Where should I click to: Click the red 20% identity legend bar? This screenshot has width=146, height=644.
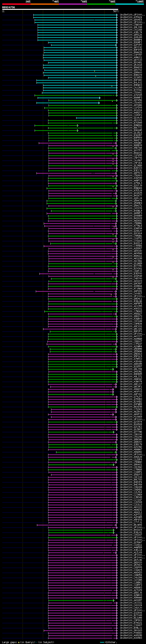point(16,4)
